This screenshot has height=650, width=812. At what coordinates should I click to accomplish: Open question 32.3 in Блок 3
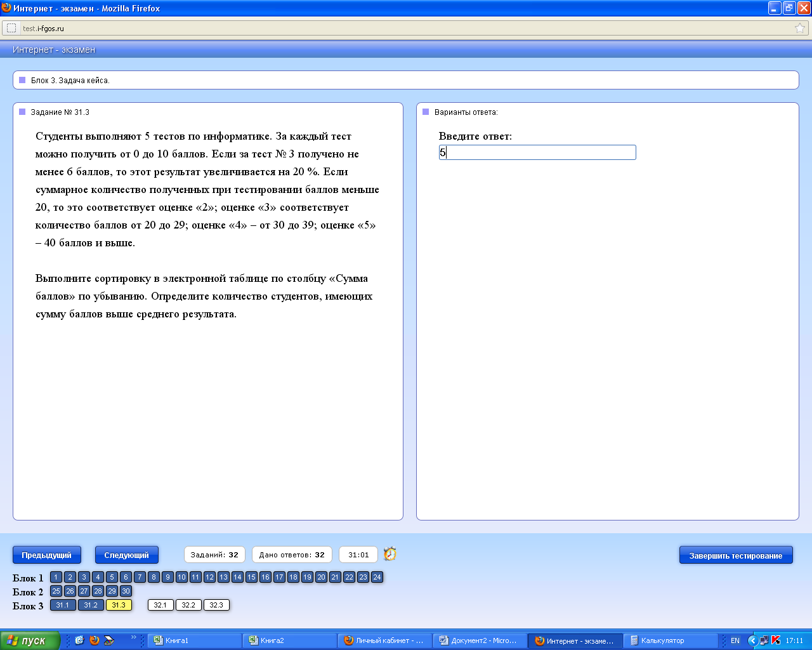pos(216,605)
